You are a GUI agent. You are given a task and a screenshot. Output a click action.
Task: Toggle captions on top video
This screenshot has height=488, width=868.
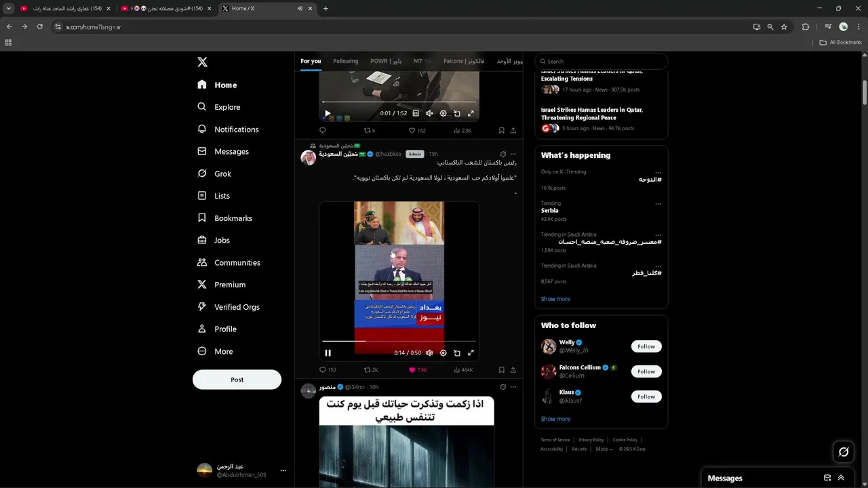[416, 113]
